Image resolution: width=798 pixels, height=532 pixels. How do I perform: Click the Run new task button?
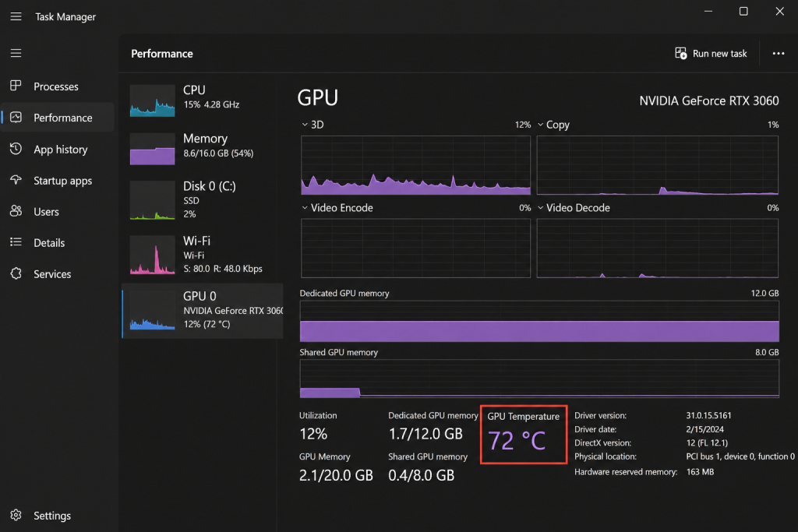711,54
